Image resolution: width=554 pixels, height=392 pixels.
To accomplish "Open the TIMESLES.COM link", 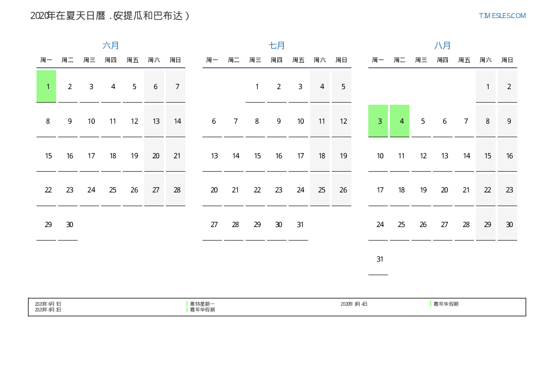I will point(502,16).
